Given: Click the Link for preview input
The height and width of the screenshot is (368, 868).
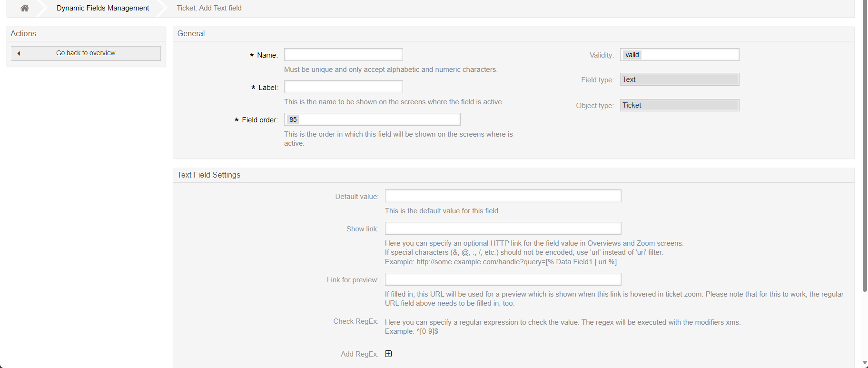Looking at the screenshot, I should pos(503,279).
